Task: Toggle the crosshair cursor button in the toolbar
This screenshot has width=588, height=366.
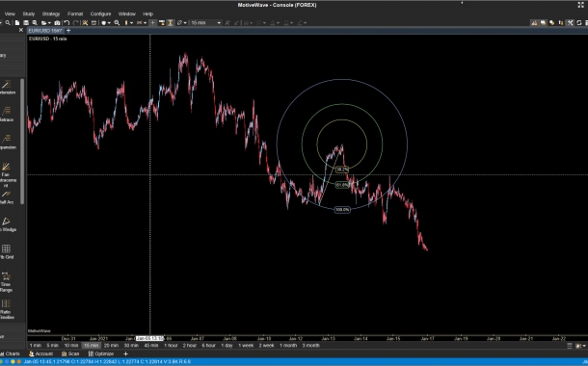Action: point(152,23)
